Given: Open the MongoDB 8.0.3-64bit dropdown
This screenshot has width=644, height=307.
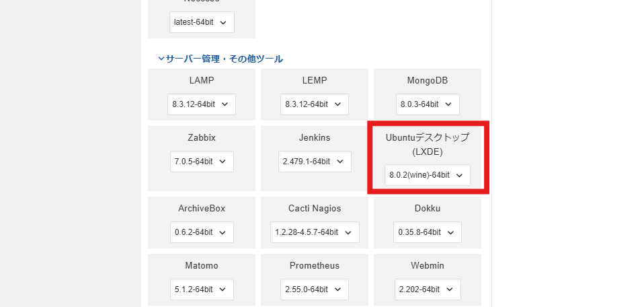Looking at the screenshot, I should click(428, 104).
